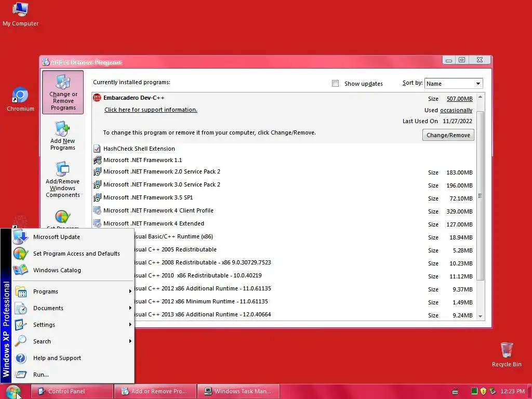The height and width of the screenshot is (399, 532).
Task: Launch Chromium desktop shortcut
Action: click(20, 99)
